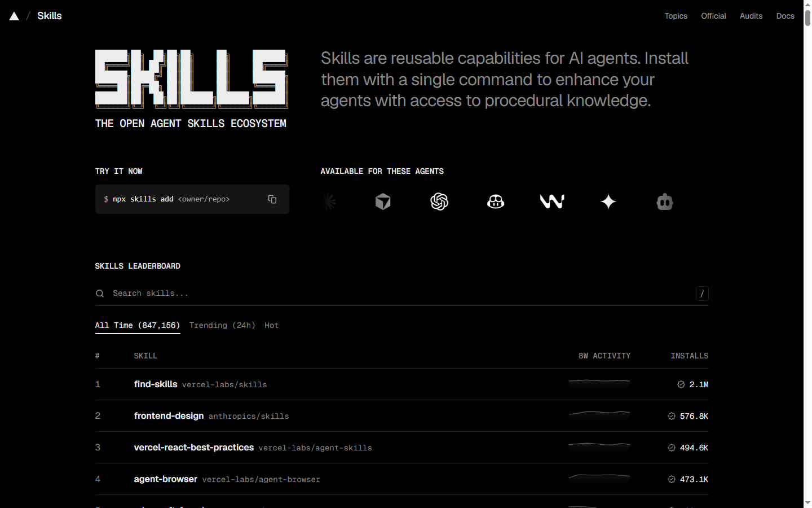Open the frontend-design skill
The image size is (812, 508).
pyautogui.click(x=169, y=415)
